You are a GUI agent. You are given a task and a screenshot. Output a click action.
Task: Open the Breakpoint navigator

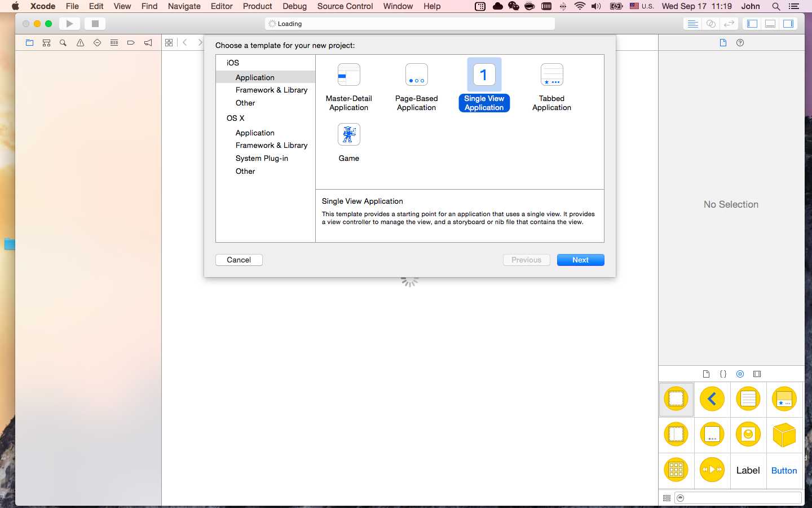click(131, 42)
